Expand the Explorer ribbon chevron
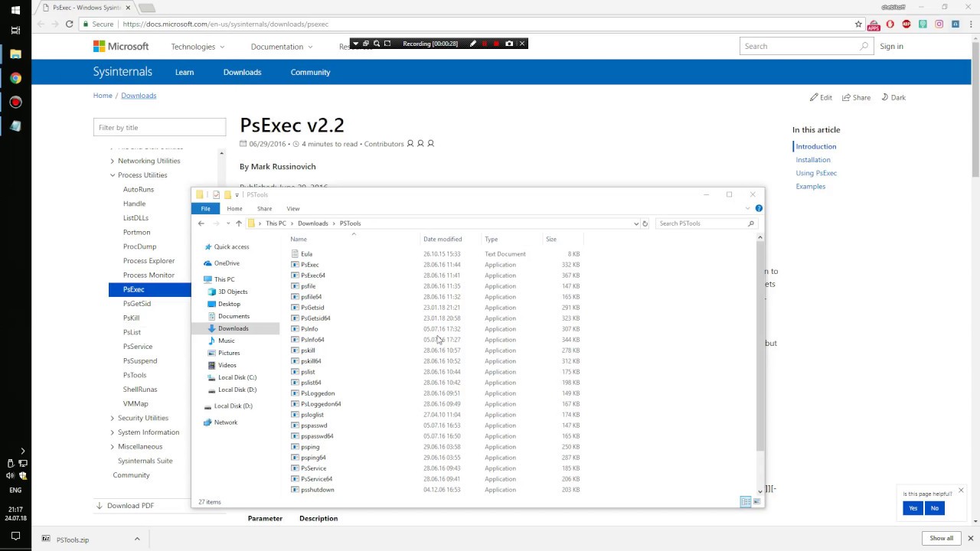The width and height of the screenshot is (980, 551). point(748,208)
